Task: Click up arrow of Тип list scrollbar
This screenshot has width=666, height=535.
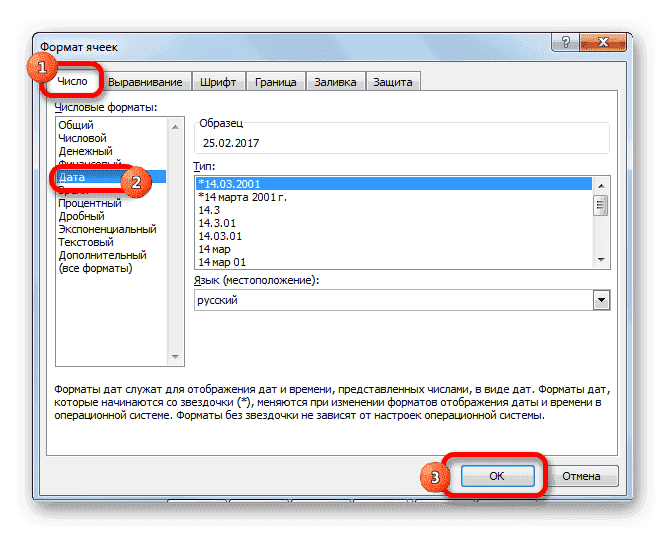Action: [601, 186]
